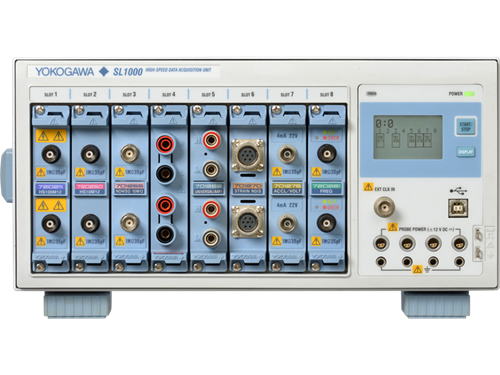Click the SLOT 2 label
500x375 pixels.
coord(90,95)
